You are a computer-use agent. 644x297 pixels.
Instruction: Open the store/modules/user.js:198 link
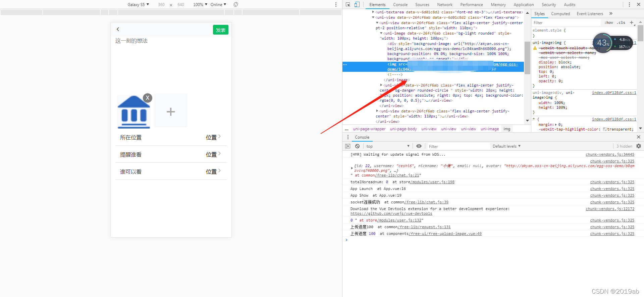pos(432,182)
